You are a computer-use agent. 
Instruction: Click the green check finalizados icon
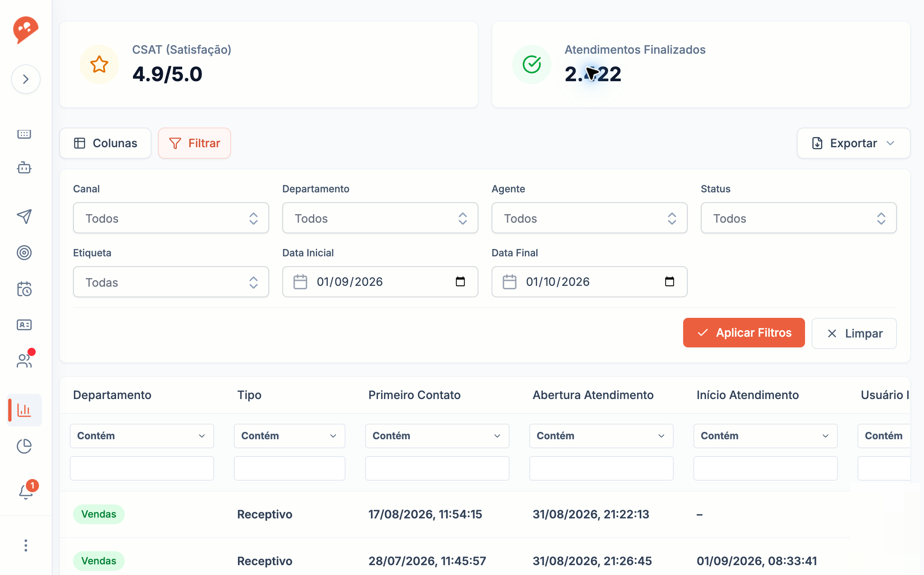tap(532, 64)
